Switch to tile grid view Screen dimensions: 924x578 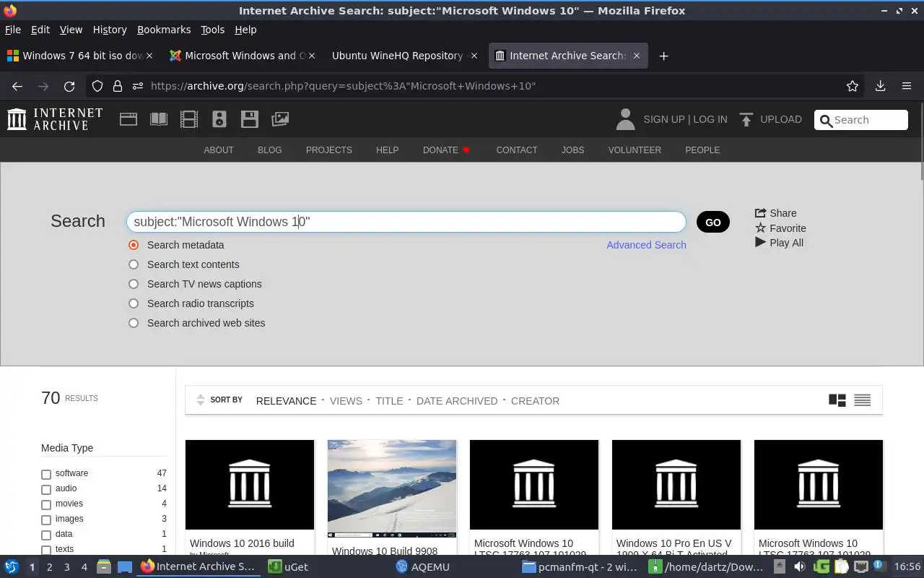click(x=837, y=400)
